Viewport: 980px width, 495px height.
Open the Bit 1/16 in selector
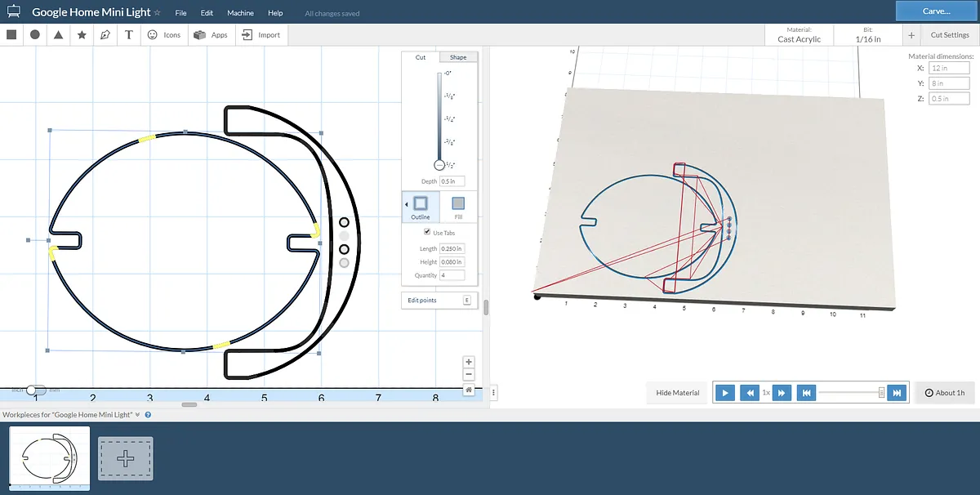pos(867,35)
